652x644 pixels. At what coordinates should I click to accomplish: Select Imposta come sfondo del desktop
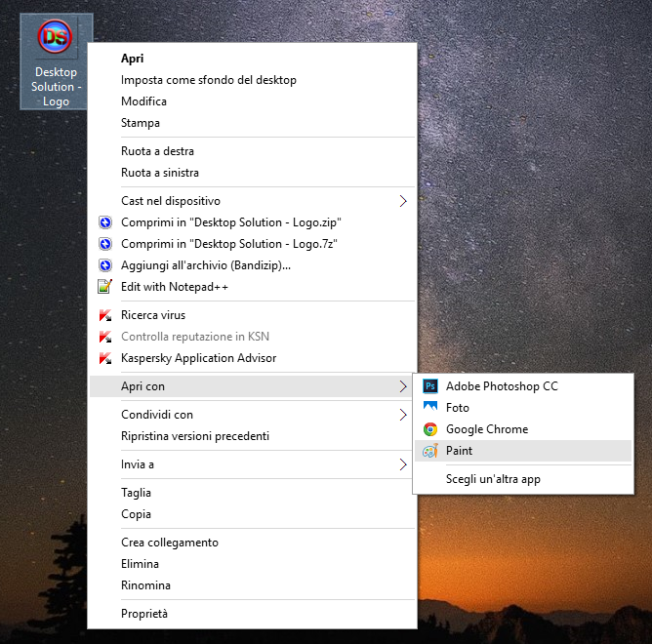click(208, 80)
